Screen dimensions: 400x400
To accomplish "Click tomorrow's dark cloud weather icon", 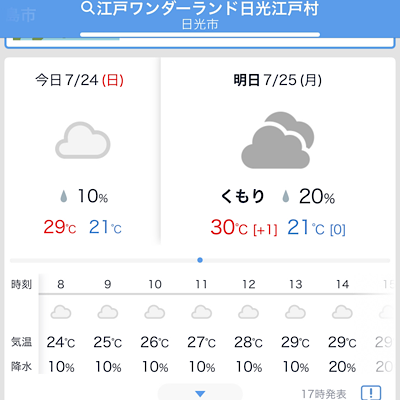I will [278, 140].
